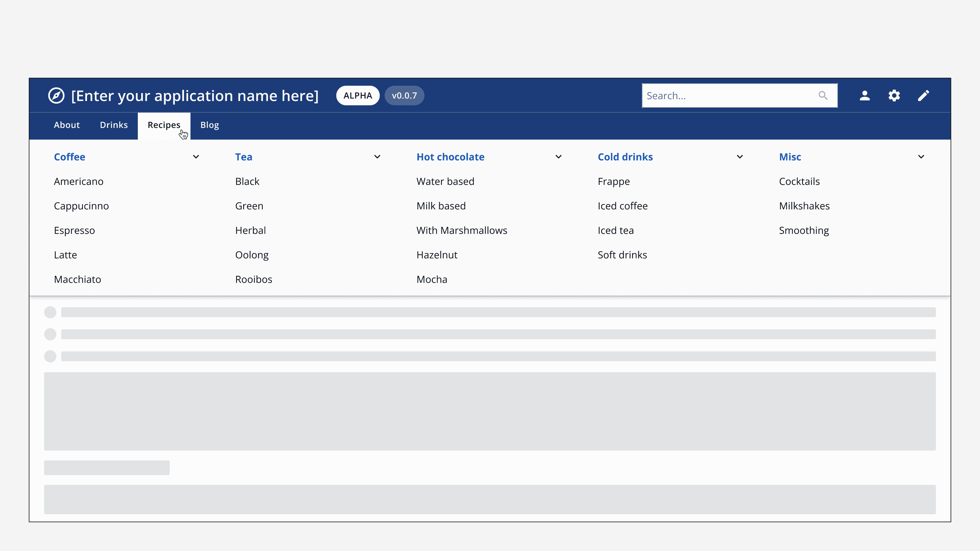Collapse the Cold drinks chevron
The image size is (980, 551).
coord(740,157)
